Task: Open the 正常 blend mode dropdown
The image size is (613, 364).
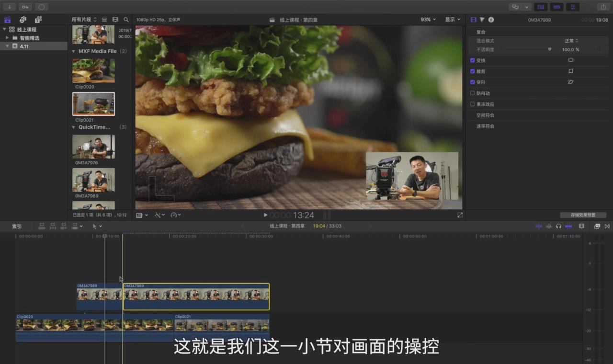Action: click(571, 41)
